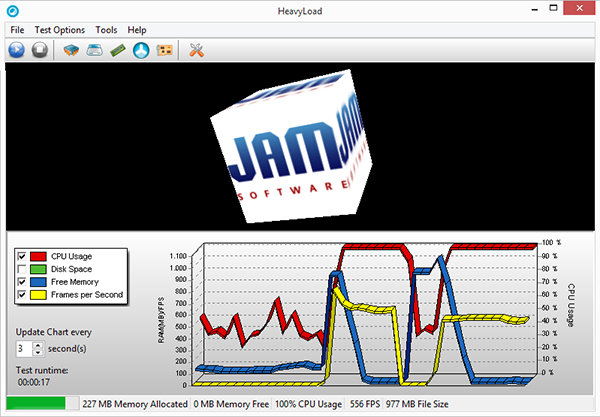Start the stress test with play button
The height and width of the screenshot is (417, 600).
[17, 50]
